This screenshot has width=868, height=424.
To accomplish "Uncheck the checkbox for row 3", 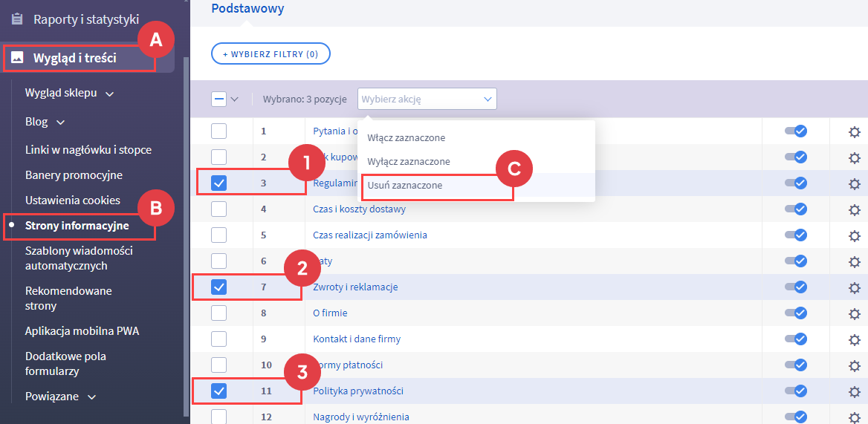I will click(219, 183).
